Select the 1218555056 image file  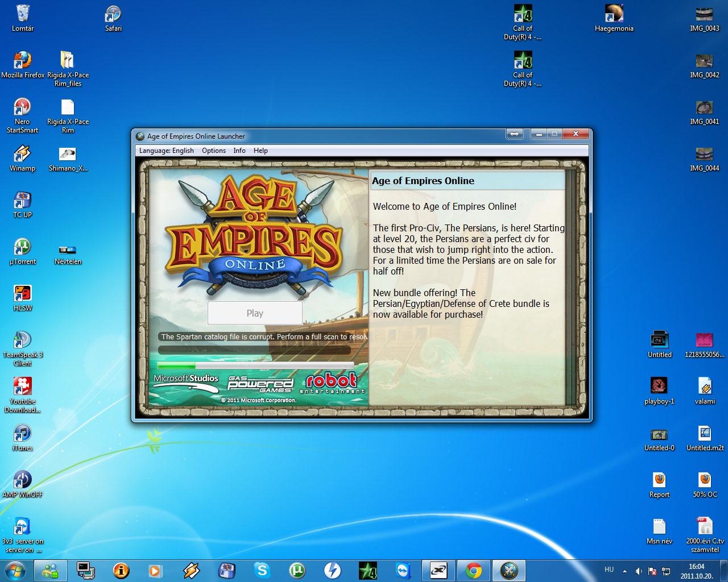point(705,344)
